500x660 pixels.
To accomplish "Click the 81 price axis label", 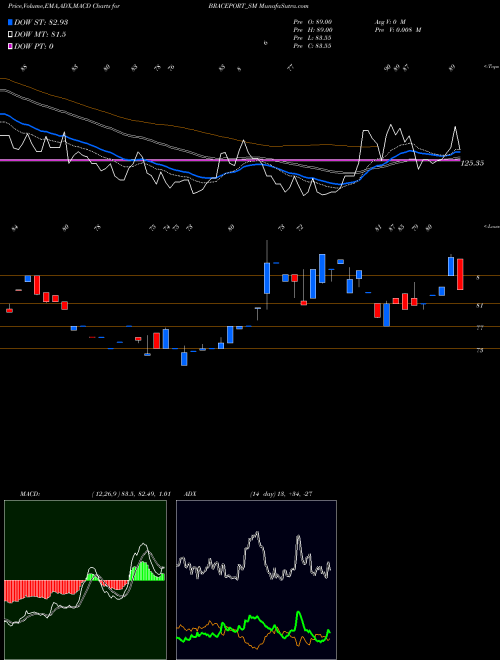I will point(479,306).
